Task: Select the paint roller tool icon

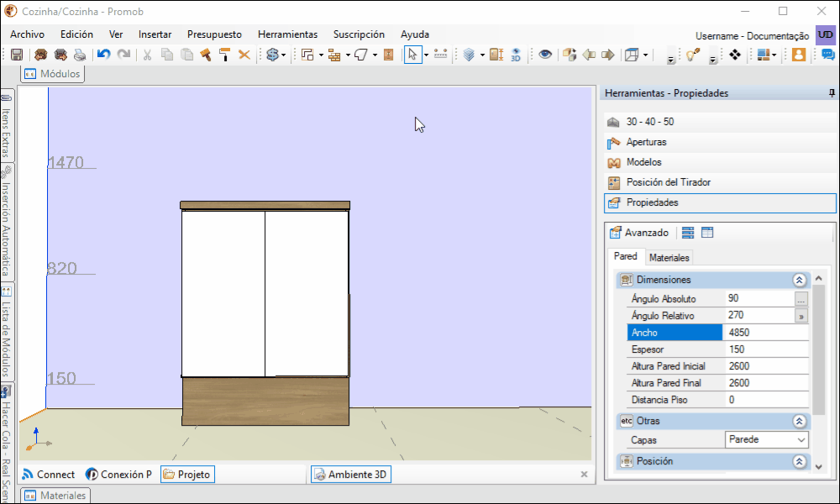Action: [x=225, y=55]
